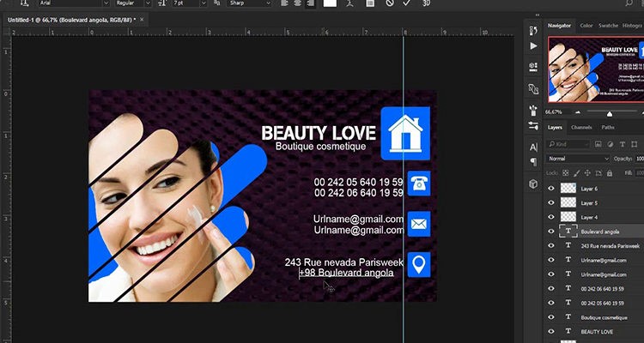Image resolution: width=644 pixels, height=343 pixels.
Task: Close the Untitled-1 document tab
Action: pos(142,19)
